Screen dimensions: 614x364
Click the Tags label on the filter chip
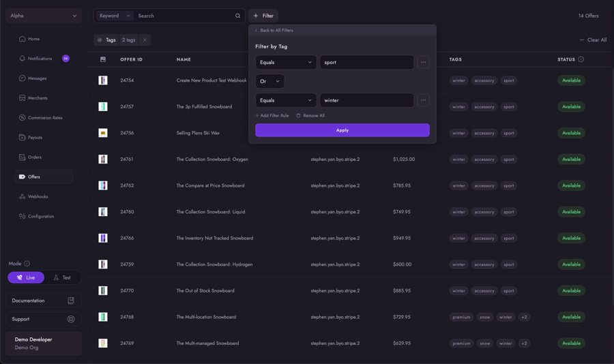coord(107,40)
